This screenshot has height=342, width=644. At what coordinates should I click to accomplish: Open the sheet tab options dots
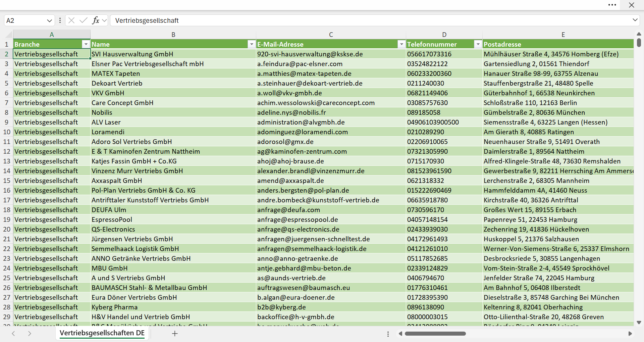[x=388, y=334]
